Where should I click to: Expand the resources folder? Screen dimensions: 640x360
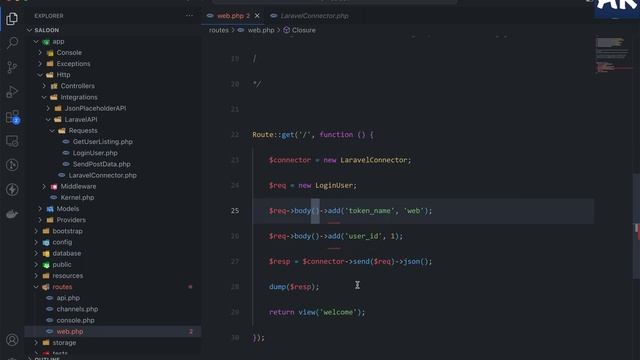pyautogui.click(x=36, y=276)
